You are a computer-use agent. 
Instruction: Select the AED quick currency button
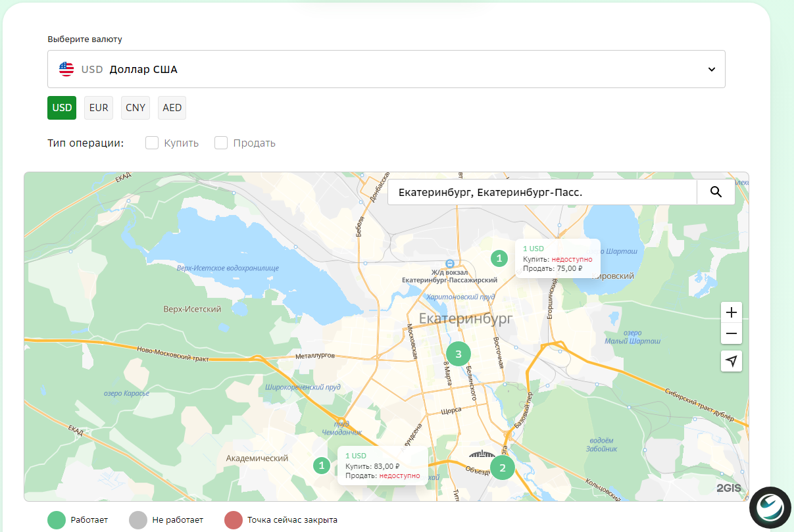click(x=172, y=108)
